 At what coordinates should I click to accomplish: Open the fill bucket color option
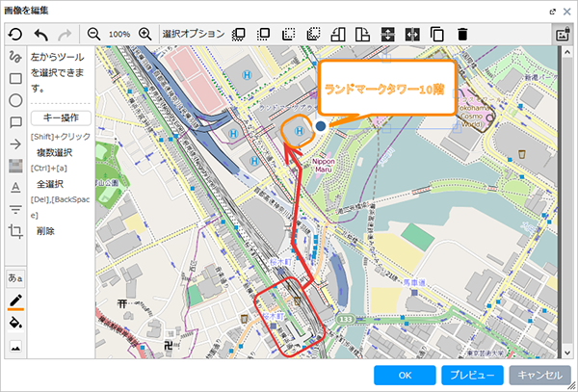[15, 323]
